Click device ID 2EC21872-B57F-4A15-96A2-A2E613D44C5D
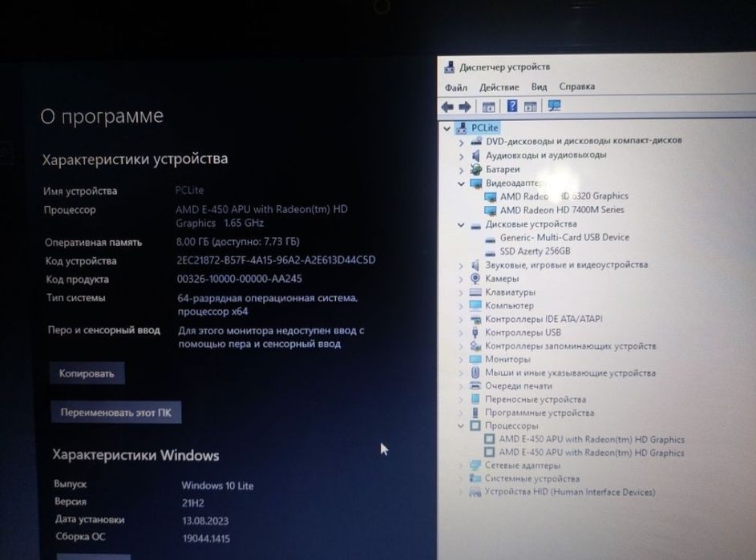 pyautogui.click(x=276, y=260)
